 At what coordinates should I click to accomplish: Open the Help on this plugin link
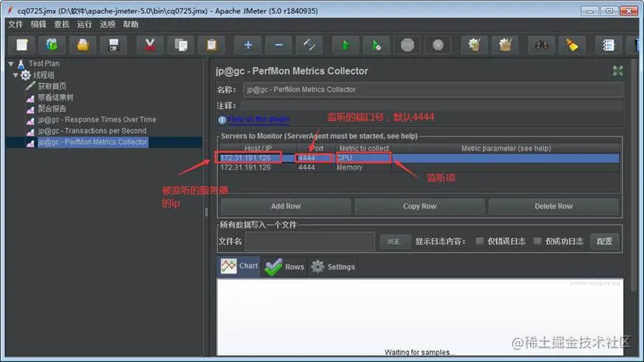[258, 119]
